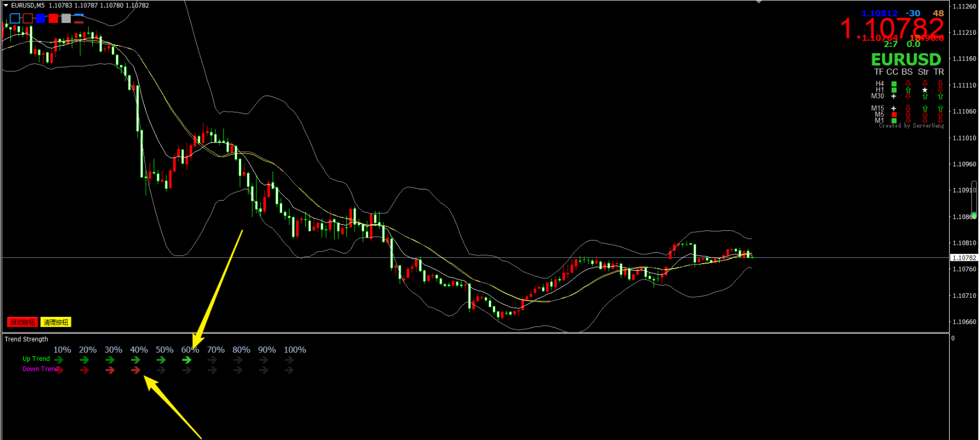Click the Trend Strength indicator title
This screenshot has height=440, width=980.
point(26,339)
